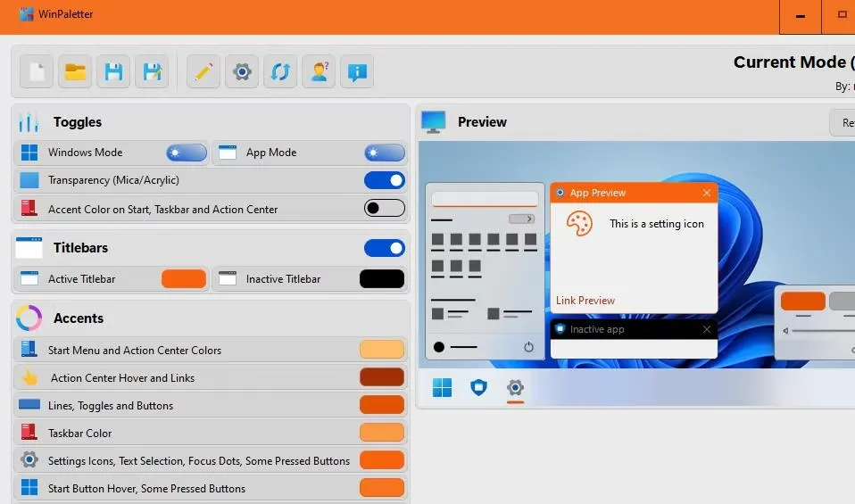The height and width of the screenshot is (504, 855).
Task: Change Start Menu and Action Center Colors swatch
Action: [382, 350]
